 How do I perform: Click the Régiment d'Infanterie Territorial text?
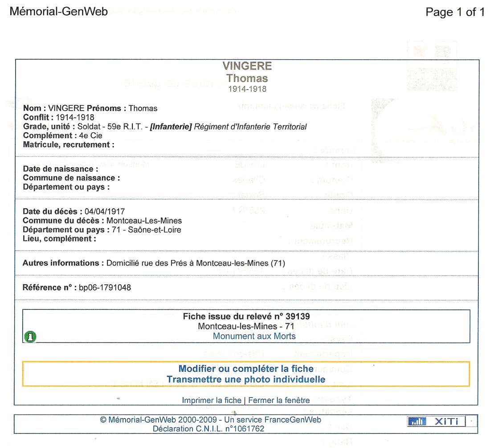tap(250, 127)
